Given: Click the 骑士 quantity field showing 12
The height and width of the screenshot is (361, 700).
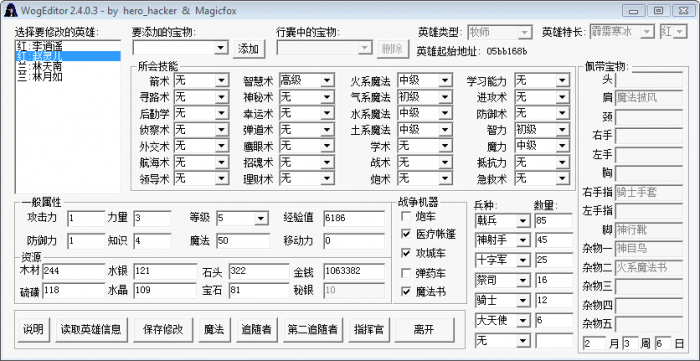Looking at the screenshot, I should pos(554,300).
